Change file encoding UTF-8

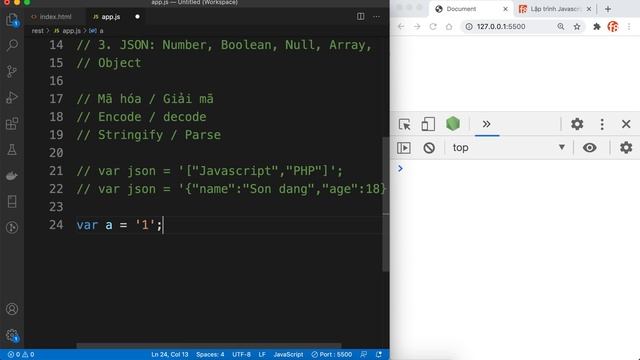click(x=241, y=354)
